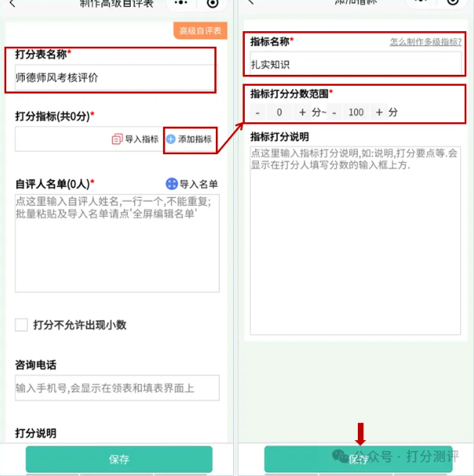Click the left panel's circular close target icon
Image resolution: width=474 pixels, height=476 pixels.
pos(212,3)
